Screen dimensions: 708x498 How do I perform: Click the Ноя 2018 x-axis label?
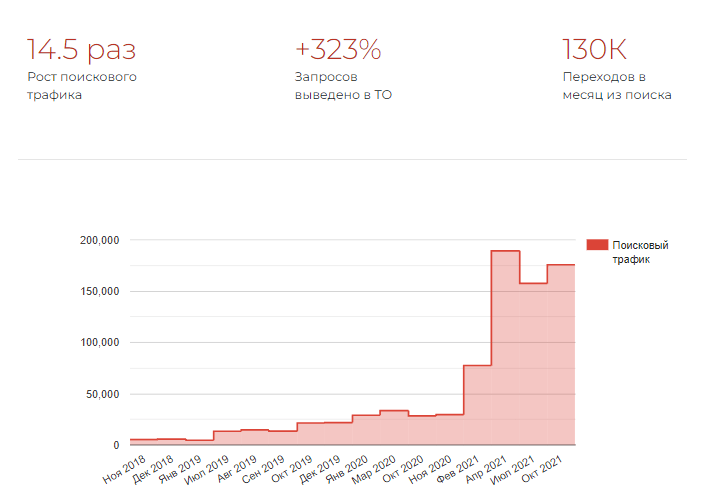pyautogui.click(x=124, y=469)
